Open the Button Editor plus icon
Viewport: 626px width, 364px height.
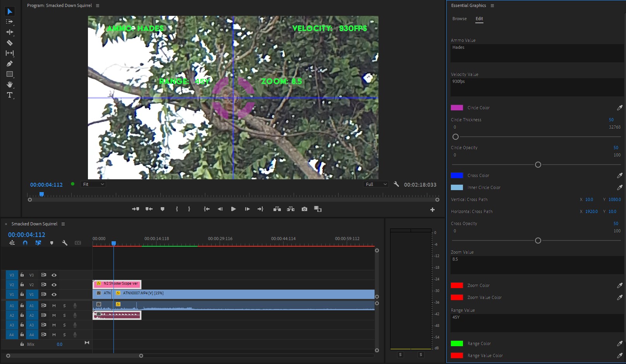pos(432,209)
